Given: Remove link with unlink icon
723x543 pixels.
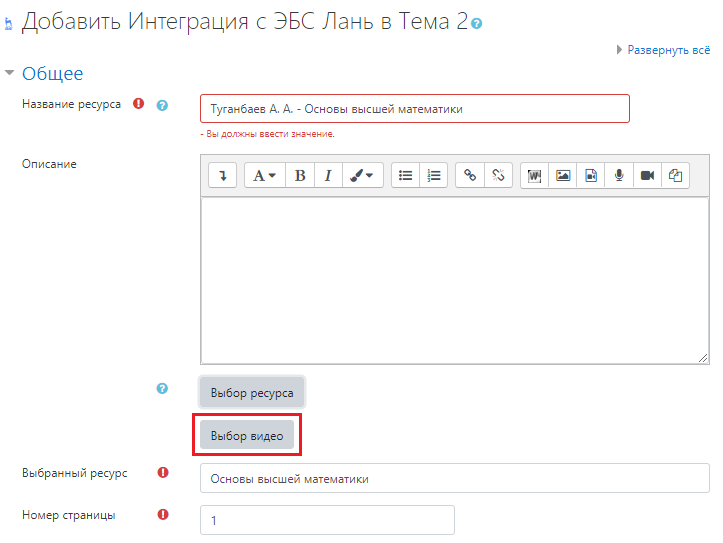Looking at the screenshot, I should coord(498,175).
